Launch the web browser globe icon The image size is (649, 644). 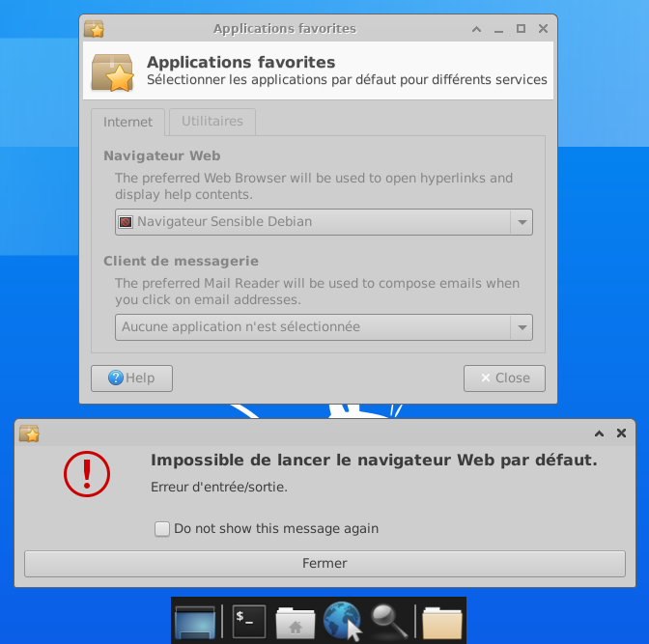[x=342, y=621]
